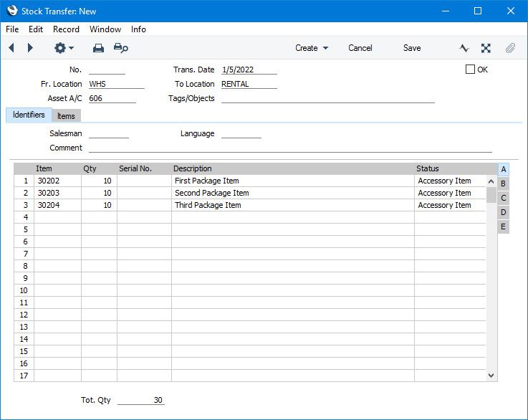This screenshot has height=420, width=528.
Task: Click the matrix scroll down arrow
Action: (491, 375)
